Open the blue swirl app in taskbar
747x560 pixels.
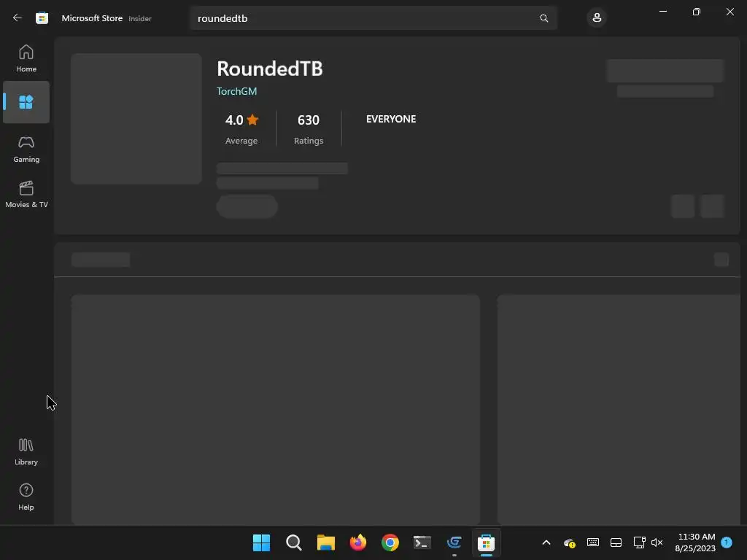(x=454, y=542)
